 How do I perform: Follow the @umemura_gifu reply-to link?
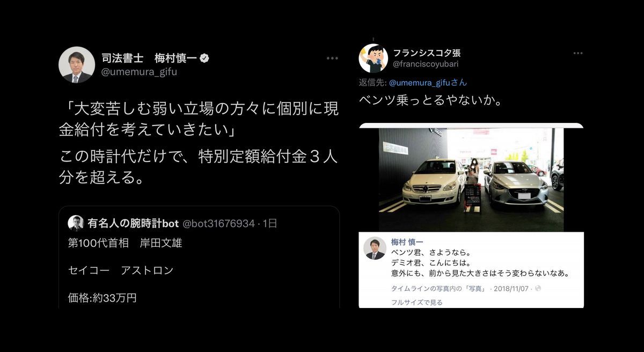click(x=428, y=83)
